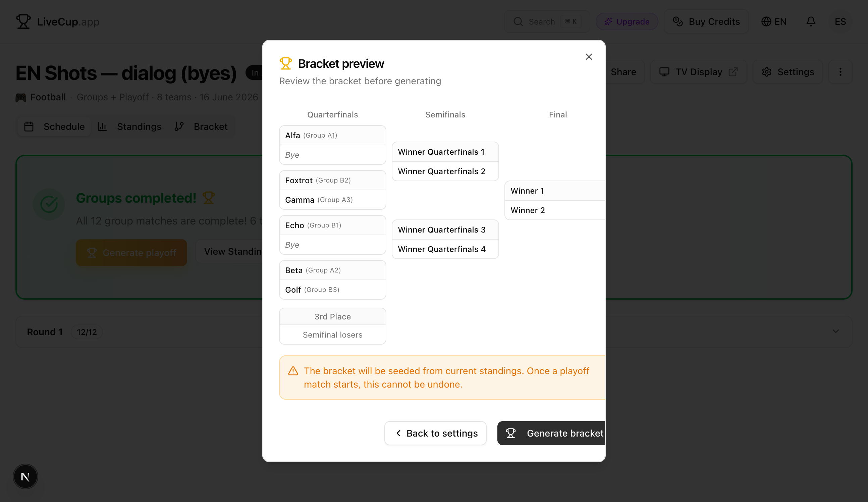Image resolution: width=868 pixels, height=502 pixels.
Task: Switch to the Standings tab
Action: click(129, 127)
